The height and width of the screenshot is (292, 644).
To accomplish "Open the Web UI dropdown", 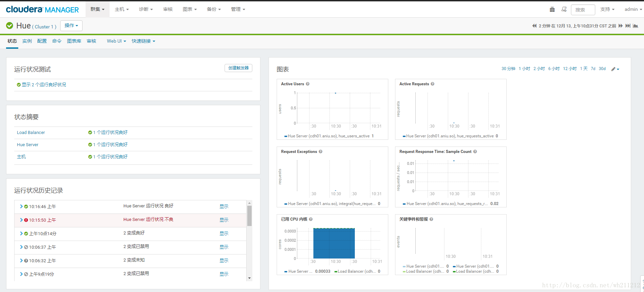I will [x=116, y=41].
